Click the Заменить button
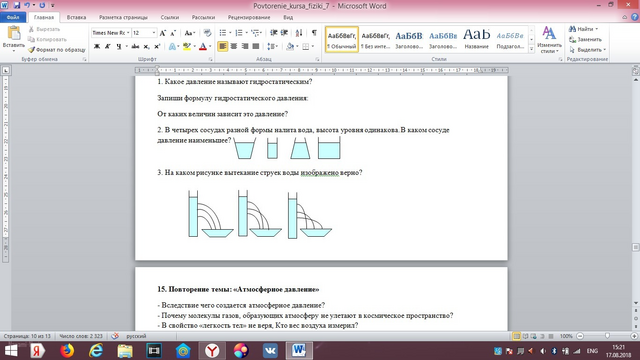640x360 pixels. pyautogui.click(x=585, y=40)
